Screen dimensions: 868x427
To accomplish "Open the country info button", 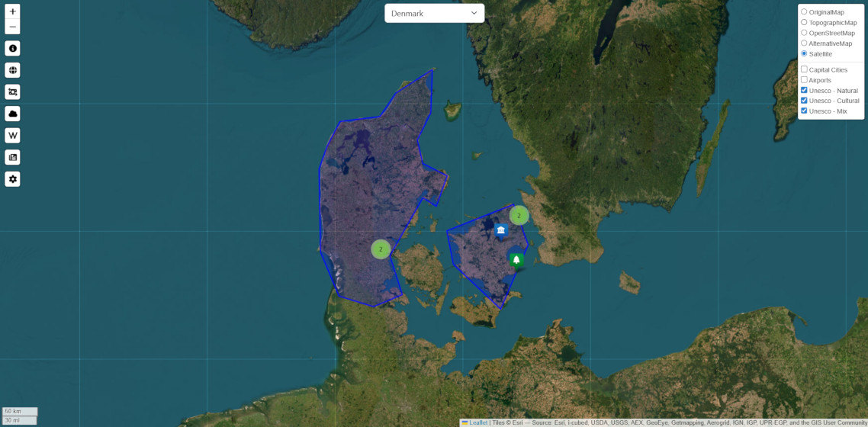I will tap(12, 49).
